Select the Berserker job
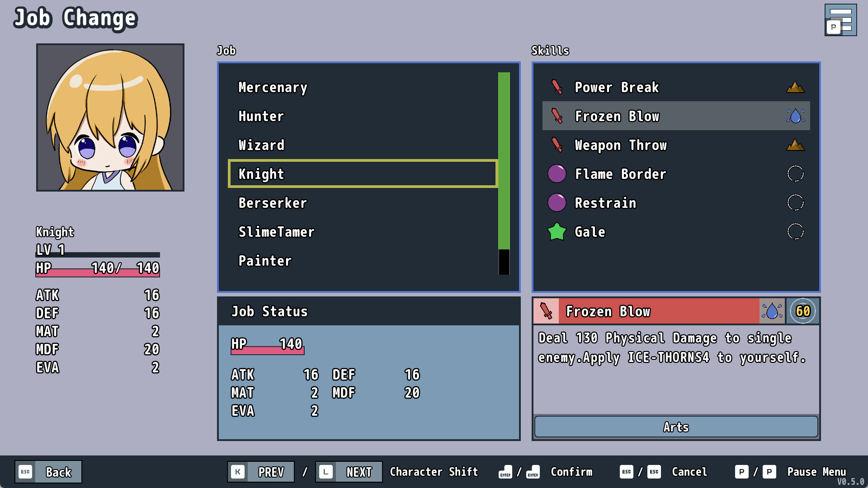The width and height of the screenshot is (868, 488). click(x=273, y=203)
